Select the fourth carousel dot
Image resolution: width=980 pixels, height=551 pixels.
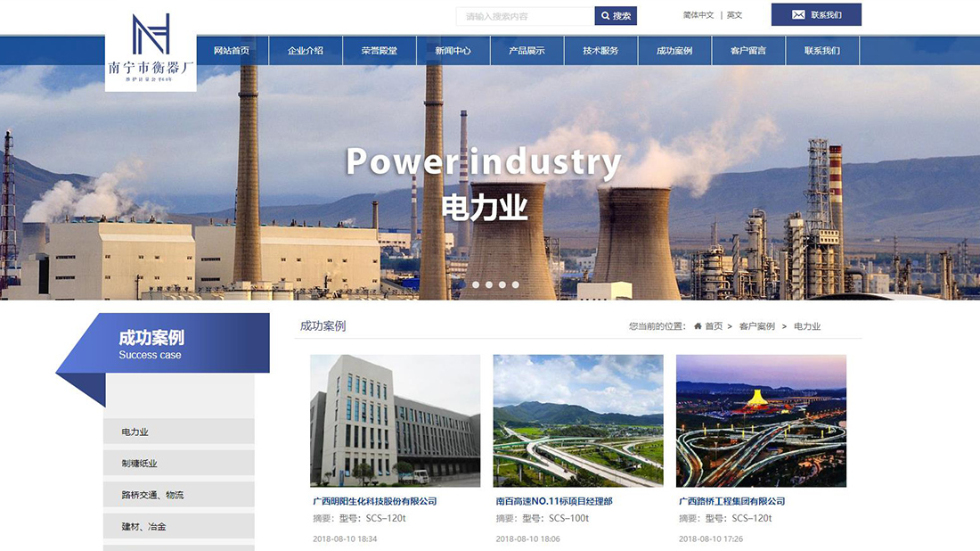[516, 285]
